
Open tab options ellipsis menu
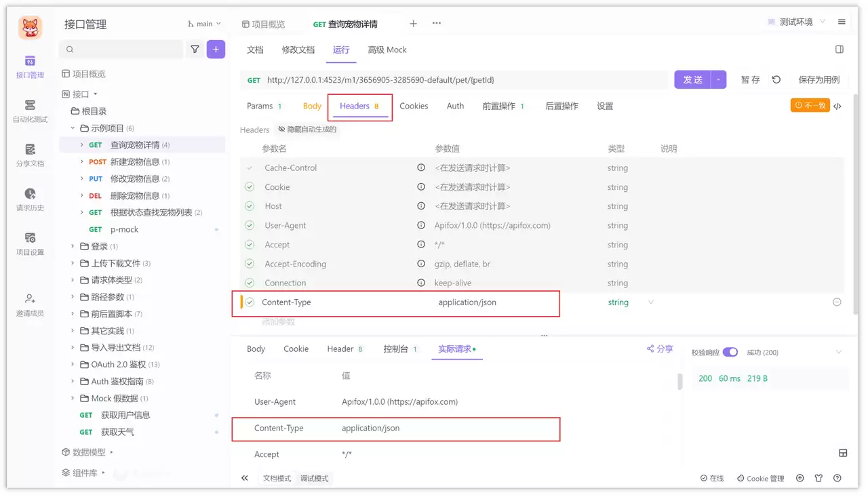(x=437, y=23)
